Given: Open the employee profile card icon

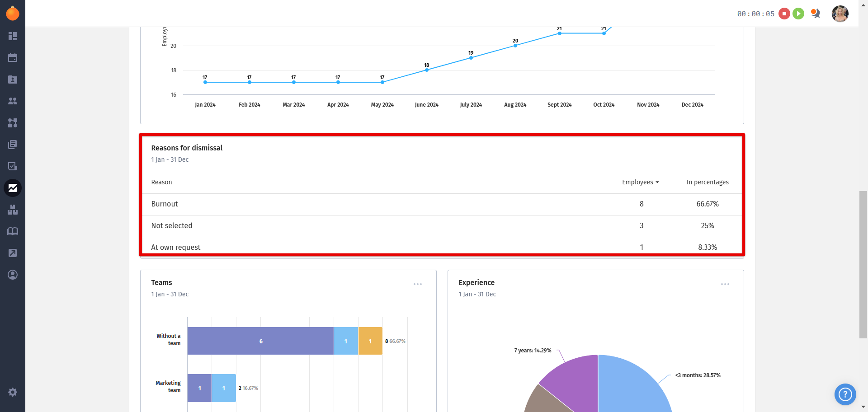Looking at the screenshot, I should [x=13, y=80].
